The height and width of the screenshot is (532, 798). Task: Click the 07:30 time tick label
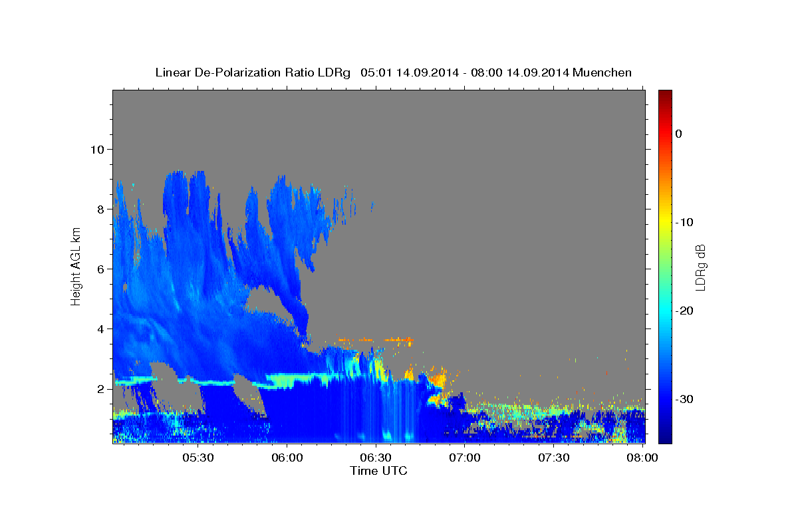coord(553,458)
